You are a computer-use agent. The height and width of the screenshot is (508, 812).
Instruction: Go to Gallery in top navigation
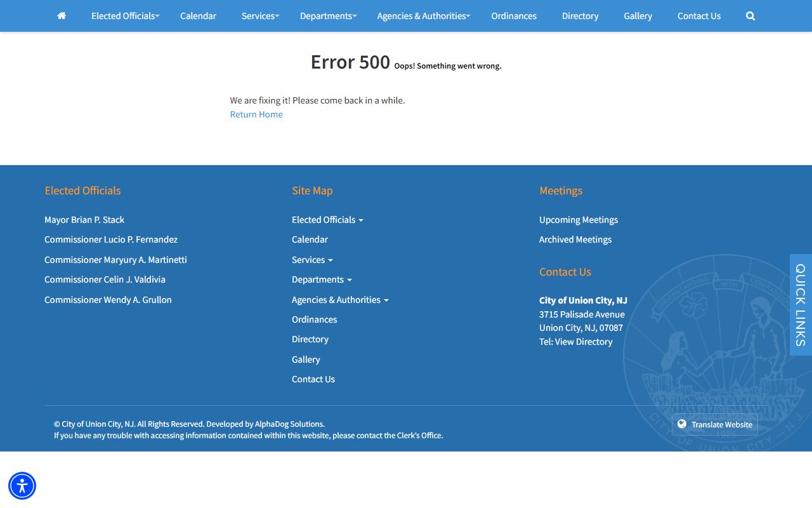point(638,16)
